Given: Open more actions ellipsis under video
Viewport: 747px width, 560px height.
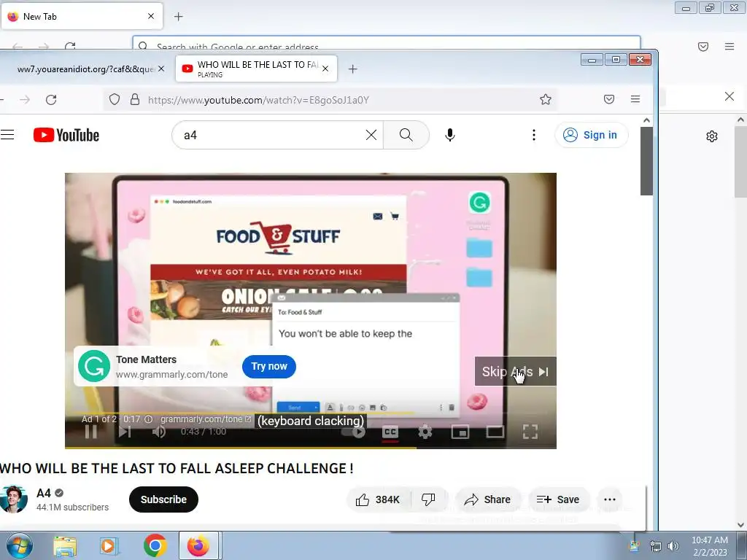Looking at the screenshot, I should 610,499.
